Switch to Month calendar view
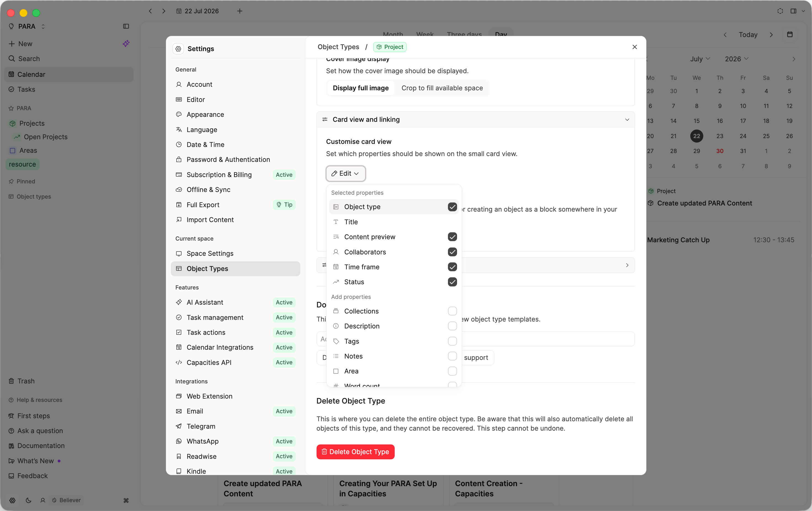This screenshot has width=812, height=511. (x=393, y=34)
